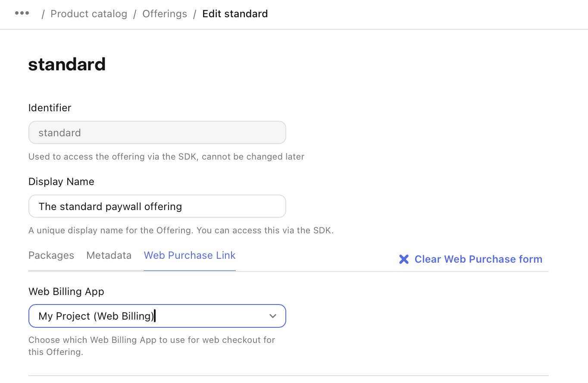Open the Metadata tab
Screen dimensions: 588x383
[109, 255]
